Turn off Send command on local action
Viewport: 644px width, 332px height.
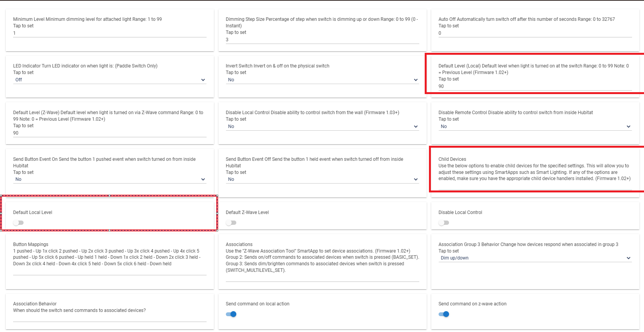pos(231,314)
